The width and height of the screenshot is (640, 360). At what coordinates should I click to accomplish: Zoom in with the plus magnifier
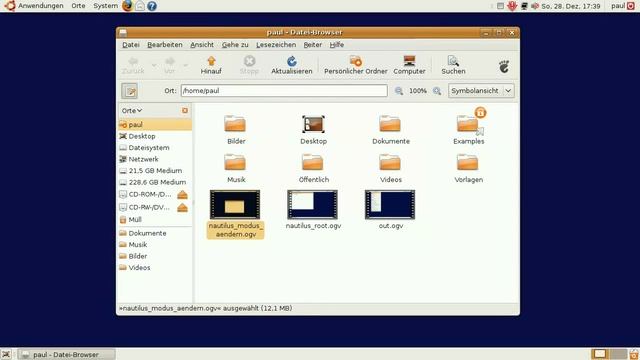point(437,91)
